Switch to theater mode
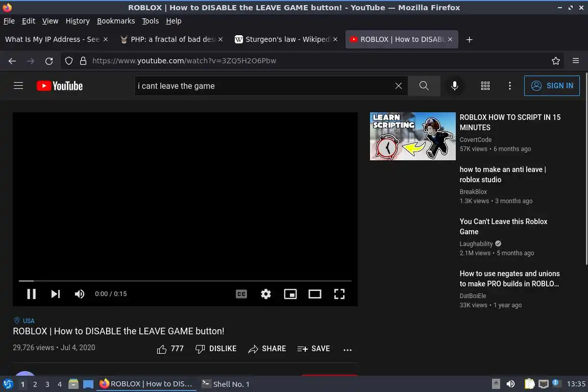Viewport: 588px width, 392px height. point(314,294)
